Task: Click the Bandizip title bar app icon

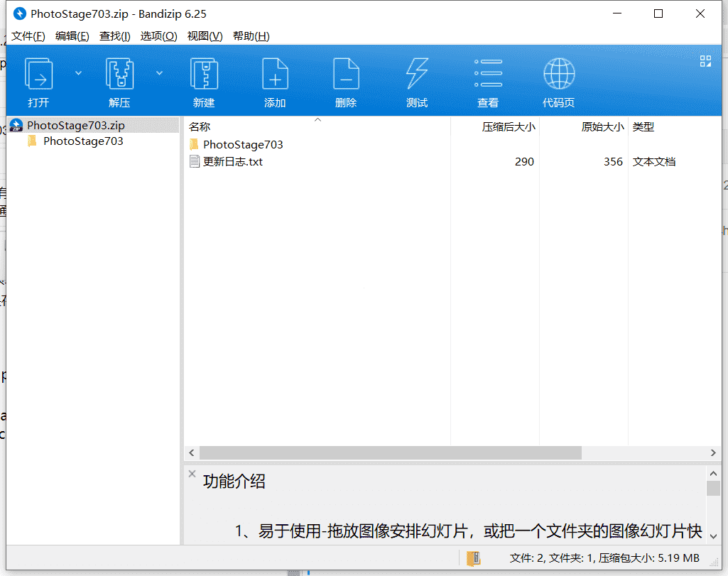Action: tap(19, 14)
